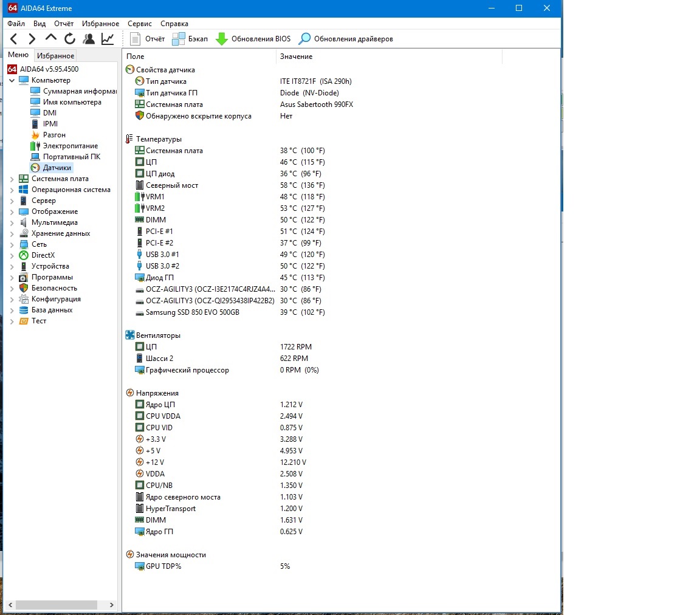Image resolution: width=700 pixels, height=615 pixels.
Task: Refresh sensor readings with the refresh icon
Action: [70, 39]
